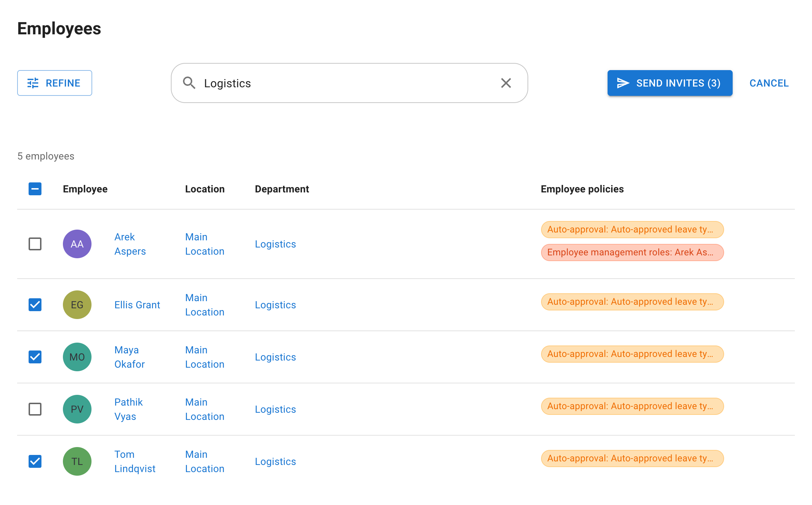The image size is (812, 505).
Task: Open Main Location link in Pathik Vyas row
Action: pyautogui.click(x=205, y=409)
